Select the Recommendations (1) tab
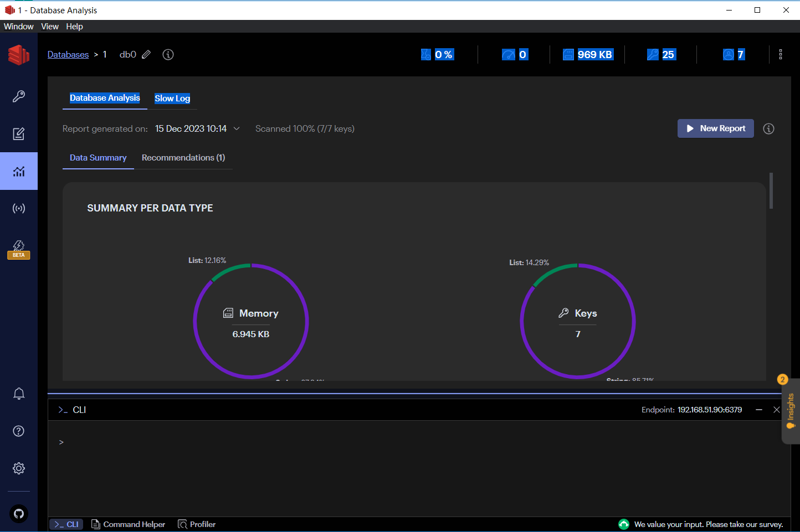 (x=183, y=158)
